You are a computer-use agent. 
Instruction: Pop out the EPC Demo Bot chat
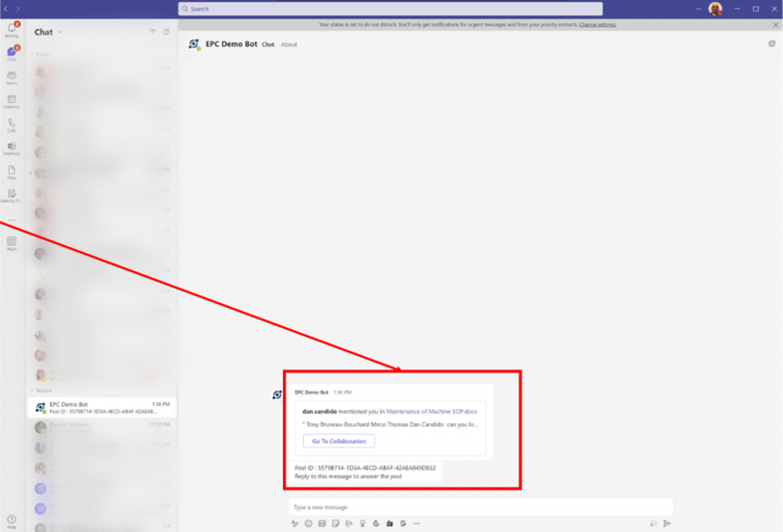(771, 43)
